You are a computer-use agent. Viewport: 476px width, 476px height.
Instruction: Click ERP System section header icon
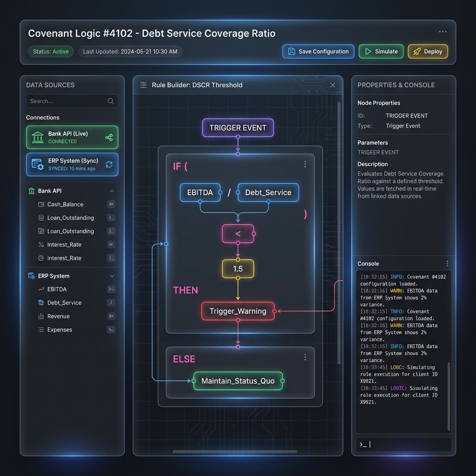(31, 276)
